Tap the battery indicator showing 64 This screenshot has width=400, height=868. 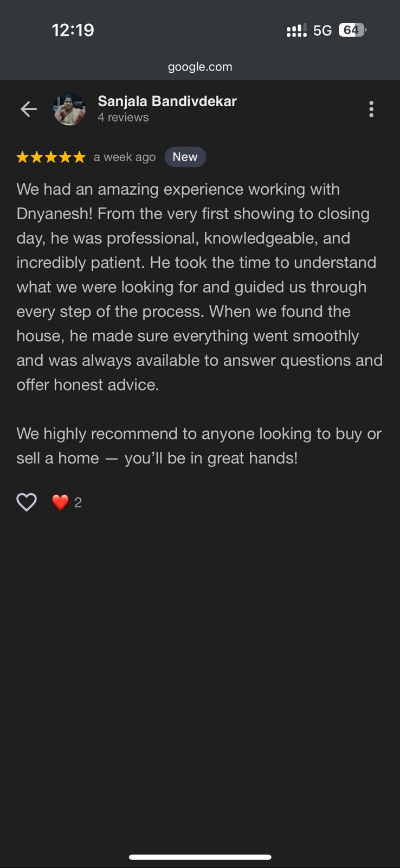coord(352,30)
